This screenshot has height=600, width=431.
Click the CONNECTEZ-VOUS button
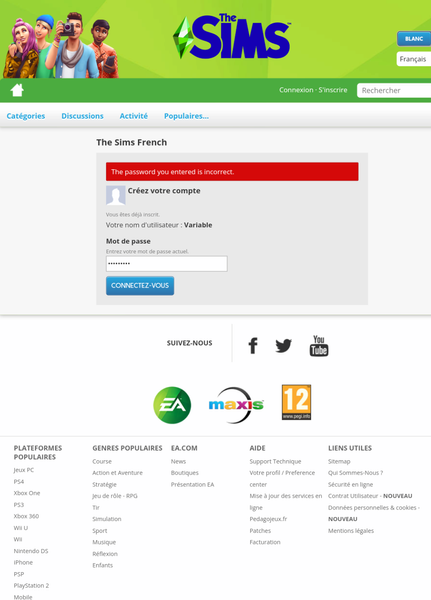[140, 285]
